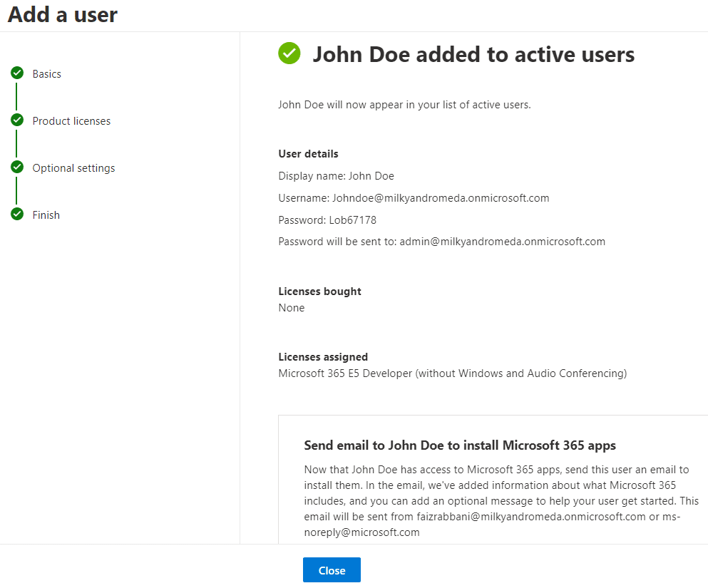708x588 pixels.
Task: Select the Product licenses step label
Action: pos(71,121)
